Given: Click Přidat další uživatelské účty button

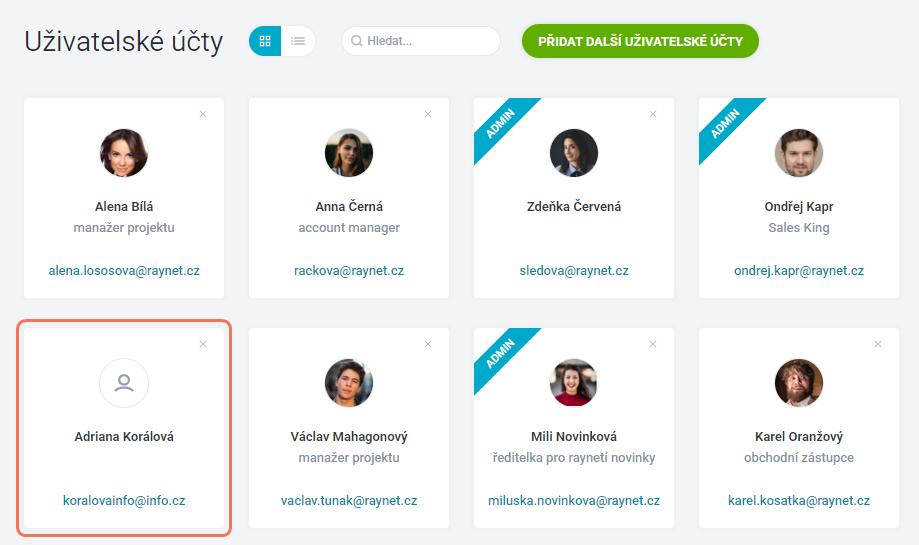Looking at the screenshot, I should 640,41.
